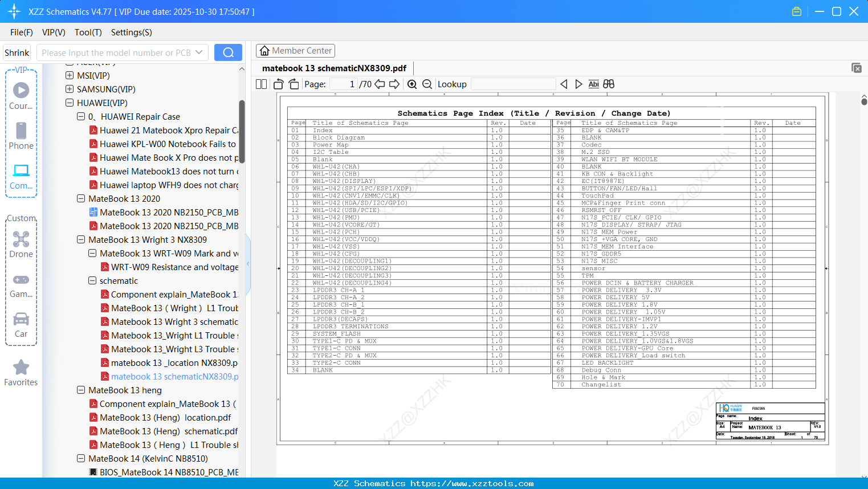Open the File(F) menu
This screenshot has width=868, height=489.
[x=22, y=32]
